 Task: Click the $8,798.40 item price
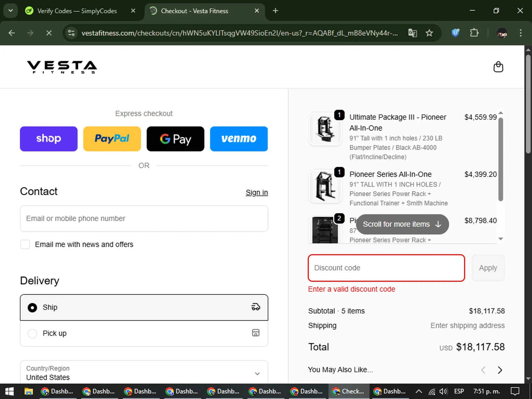[x=481, y=221]
